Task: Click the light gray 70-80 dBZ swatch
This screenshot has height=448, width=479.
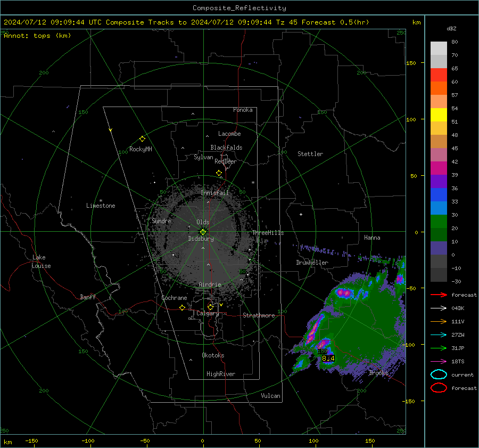Action: click(439, 48)
